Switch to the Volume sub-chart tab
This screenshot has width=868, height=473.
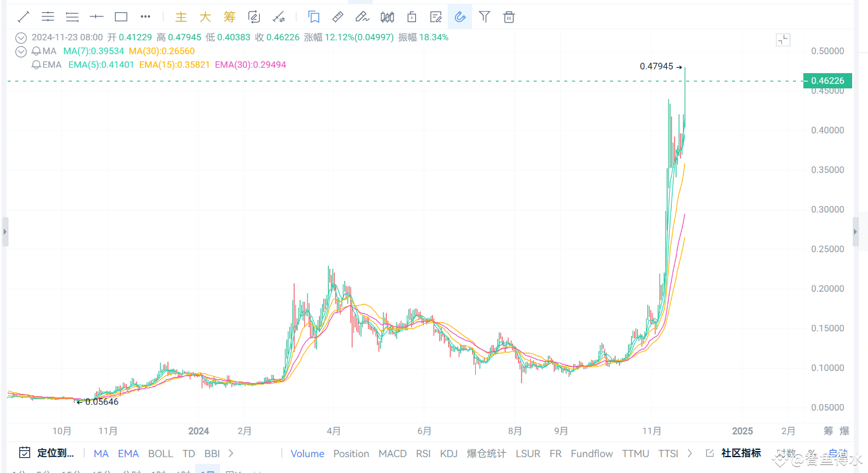[307, 453]
